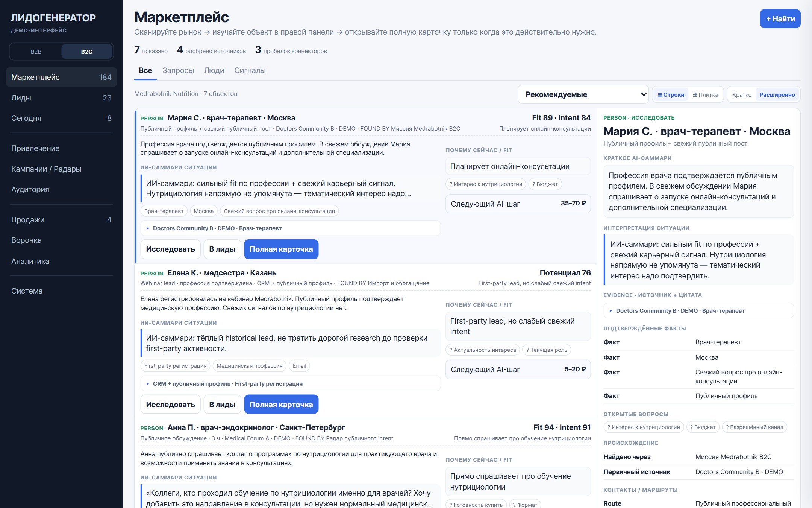812x508 pixels.
Task: Expand Doctors Community B evidence in Мария card
Action: (x=290, y=228)
